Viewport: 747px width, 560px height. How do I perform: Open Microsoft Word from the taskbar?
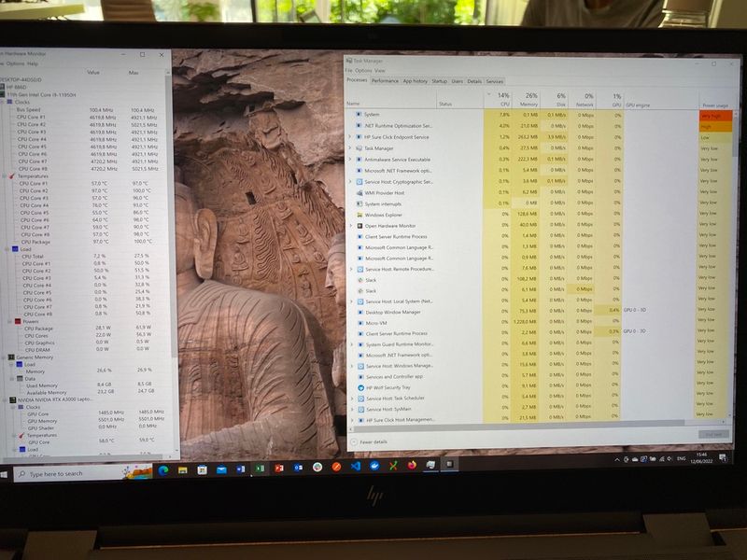click(x=241, y=469)
